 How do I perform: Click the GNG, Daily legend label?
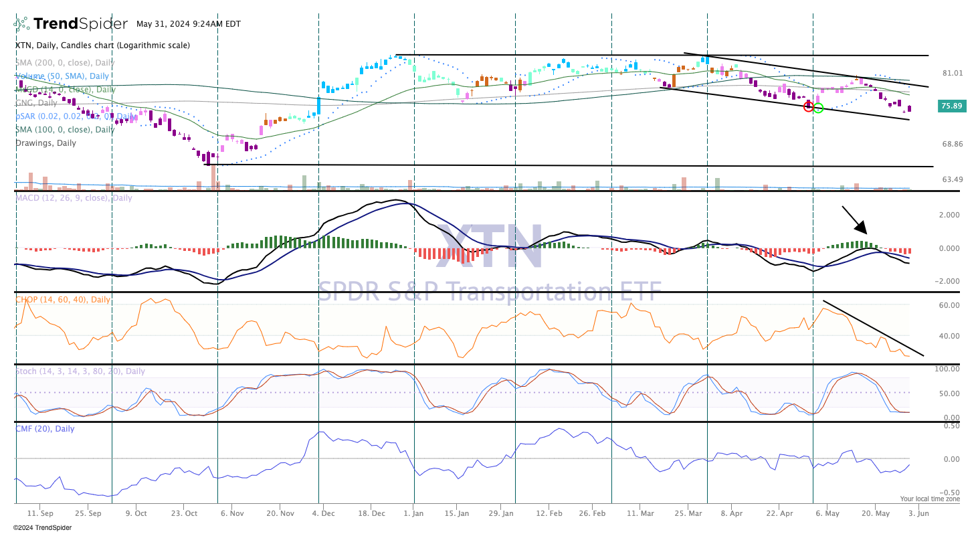coord(37,103)
